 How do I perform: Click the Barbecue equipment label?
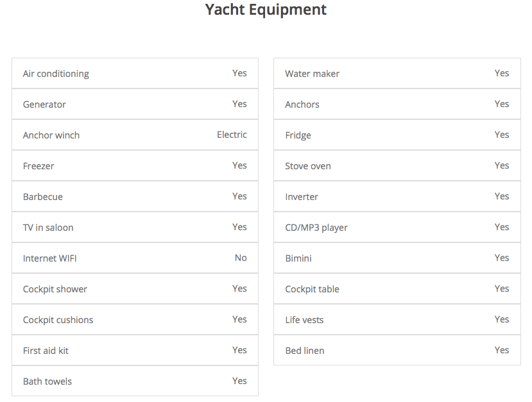pyautogui.click(x=43, y=197)
